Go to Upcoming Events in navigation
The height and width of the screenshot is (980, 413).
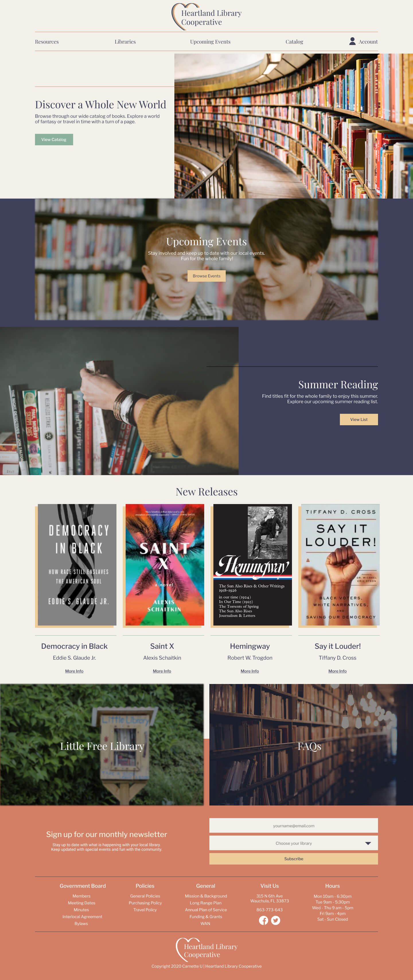pos(210,42)
